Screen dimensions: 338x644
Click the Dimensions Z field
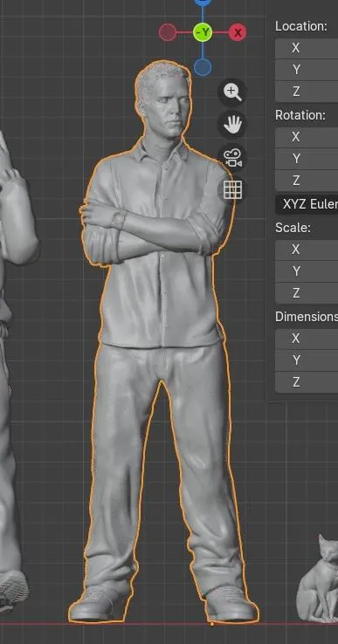pyautogui.click(x=307, y=382)
